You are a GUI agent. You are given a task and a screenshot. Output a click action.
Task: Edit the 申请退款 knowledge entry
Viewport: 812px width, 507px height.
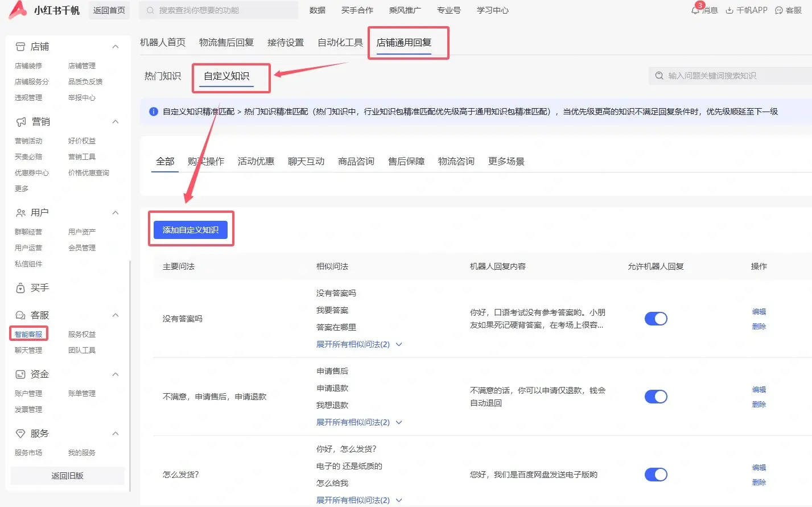(x=759, y=390)
